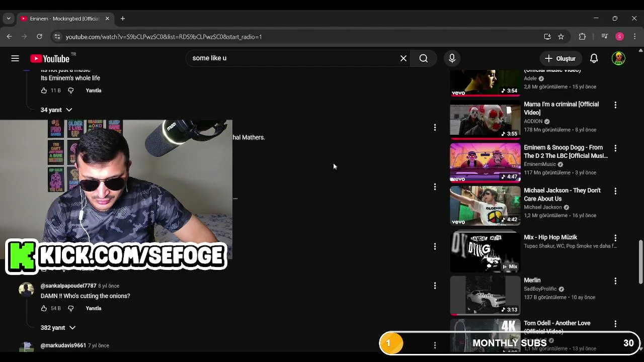Open a new browser tab
644x362 pixels.
[x=122, y=19]
